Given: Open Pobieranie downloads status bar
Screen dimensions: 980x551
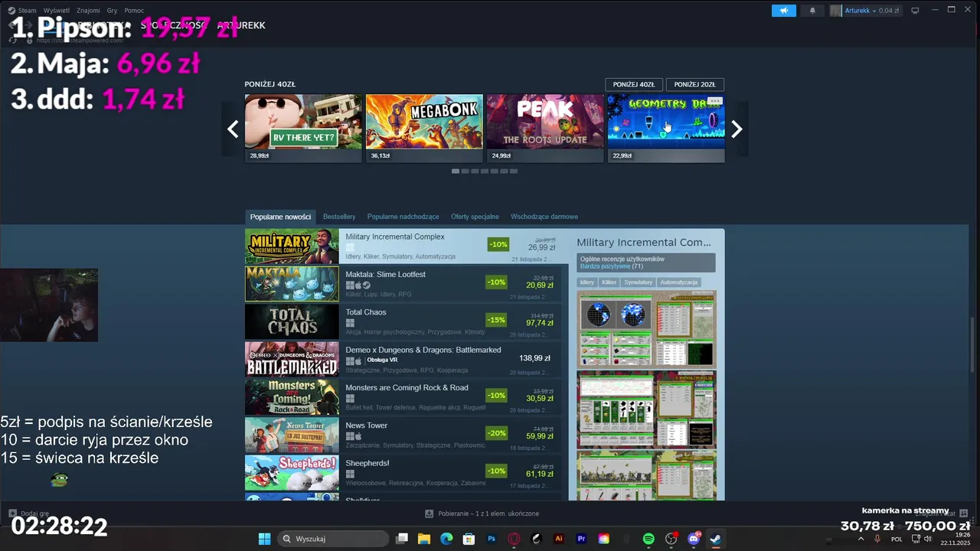Looking at the screenshot, I should click(482, 514).
